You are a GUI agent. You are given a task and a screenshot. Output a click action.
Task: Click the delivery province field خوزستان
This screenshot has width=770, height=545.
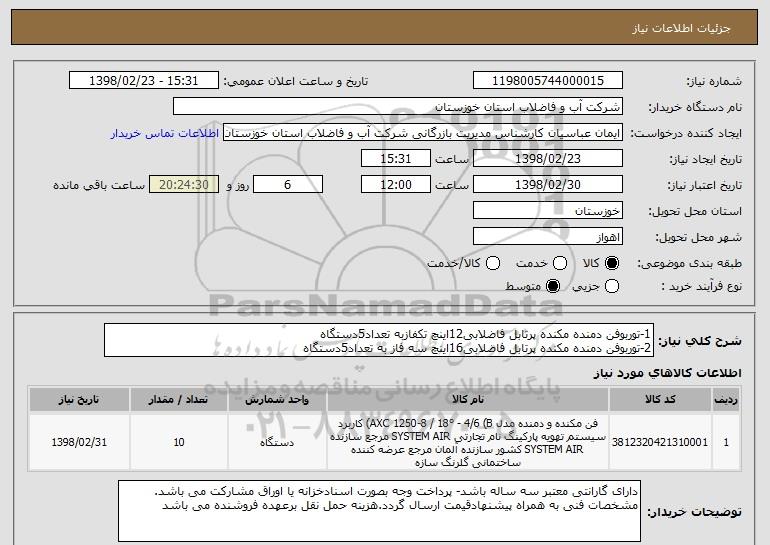coord(548,211)
